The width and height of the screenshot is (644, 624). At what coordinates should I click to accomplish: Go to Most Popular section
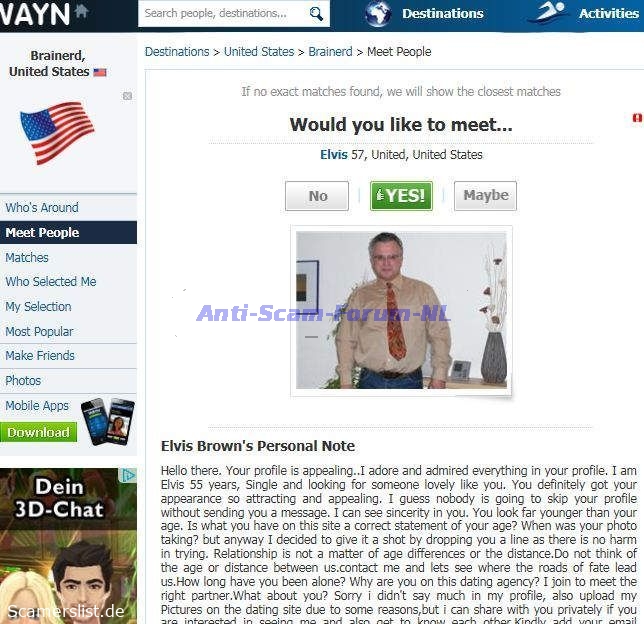click(x=39, y=332)
